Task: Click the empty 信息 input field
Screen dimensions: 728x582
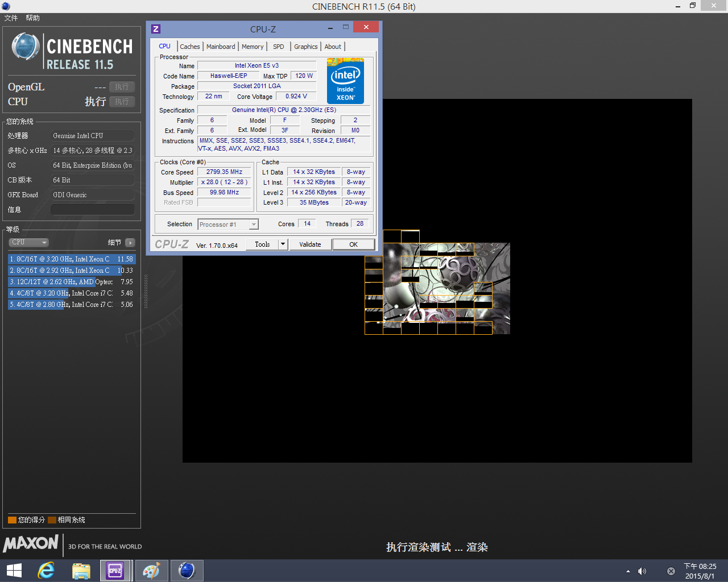Action: click(x=93, y=210)
